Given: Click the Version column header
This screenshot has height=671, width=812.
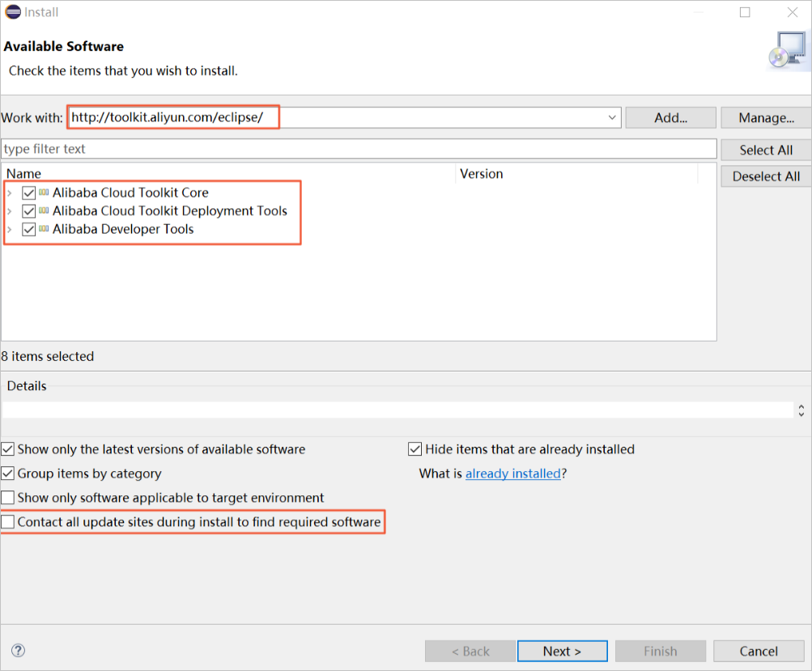Looking at the screenshot, I should [577, 173].
